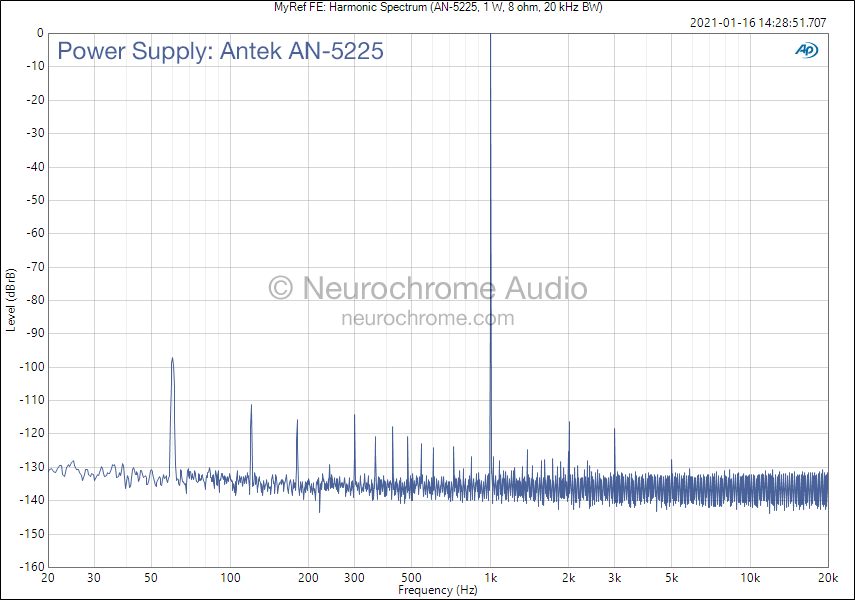Click the 'Level (dBrB)' axis label
The width and height of the screenshot is (855, 600).
click(11, 300)
